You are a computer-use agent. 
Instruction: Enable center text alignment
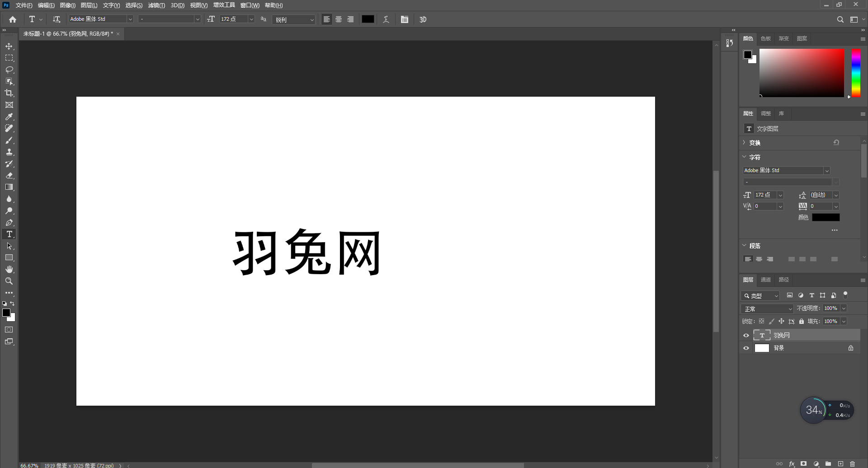click(338, 19)
